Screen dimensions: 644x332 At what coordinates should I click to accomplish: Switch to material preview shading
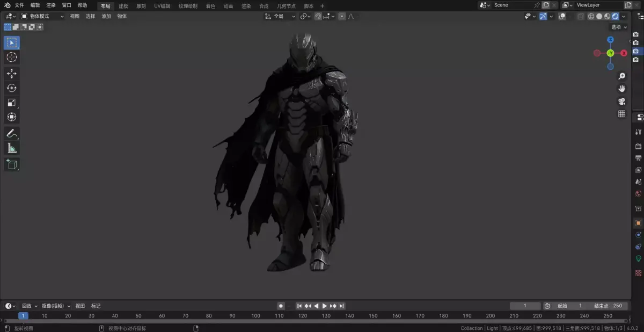(608, 16)
